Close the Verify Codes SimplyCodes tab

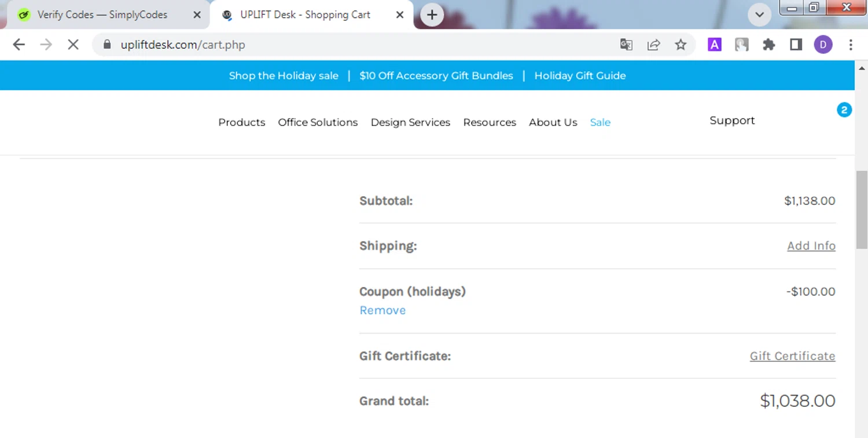[197, 15]
